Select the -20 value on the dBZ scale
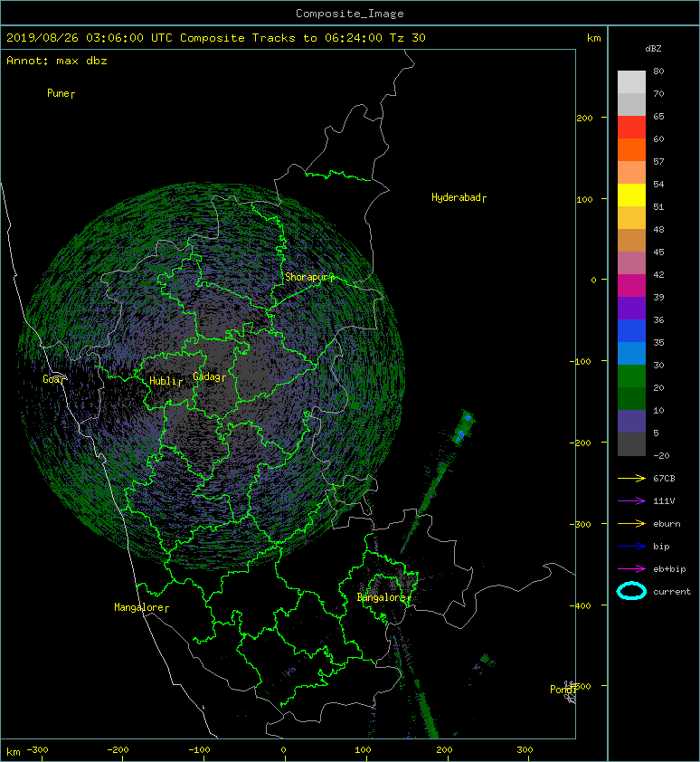 coord(661,455)
